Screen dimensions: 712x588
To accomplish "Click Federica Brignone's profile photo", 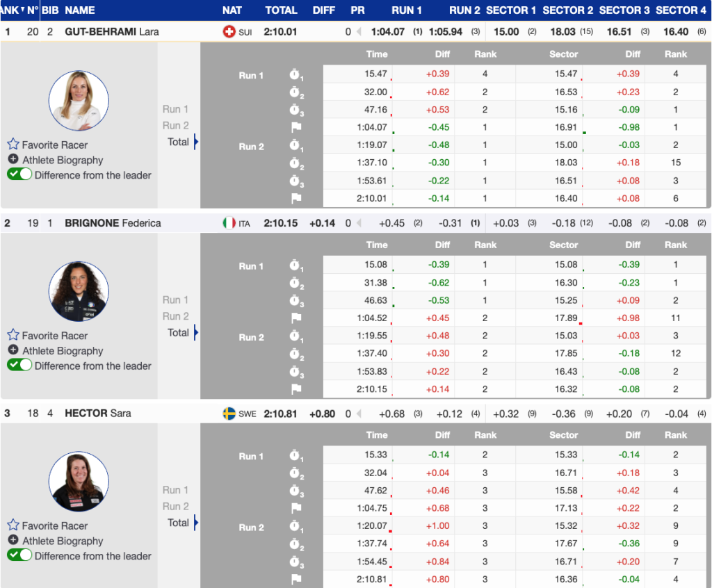I will click(x=79, y=291).
